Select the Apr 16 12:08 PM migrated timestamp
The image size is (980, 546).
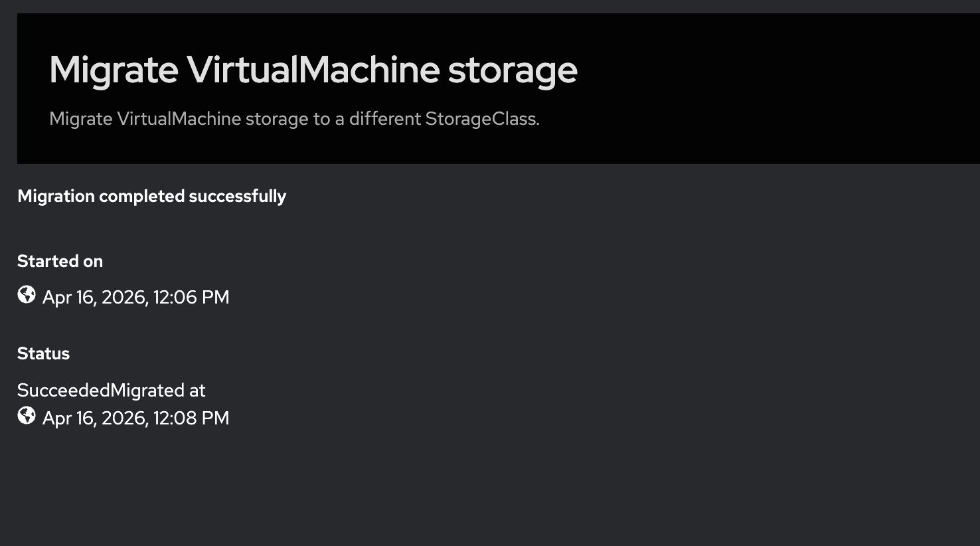coord(135,418)
